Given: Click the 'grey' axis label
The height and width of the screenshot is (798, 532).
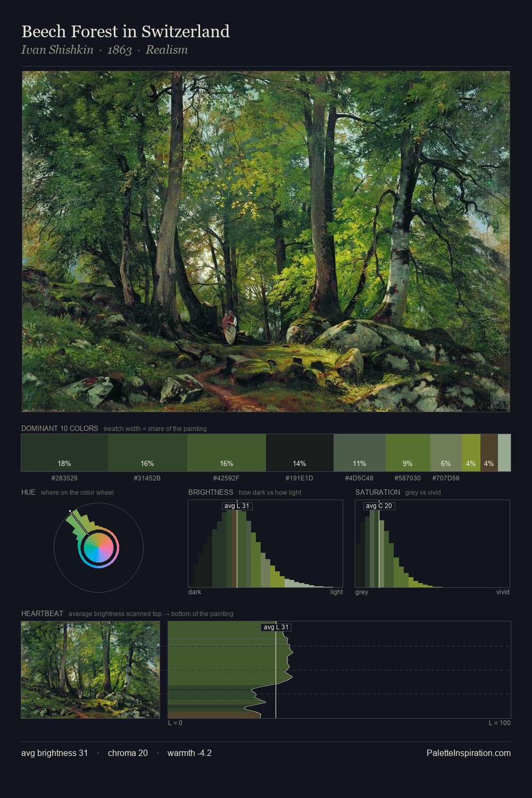Looking at the screenshot, I should pyautogui.click(x=362, y=592).
